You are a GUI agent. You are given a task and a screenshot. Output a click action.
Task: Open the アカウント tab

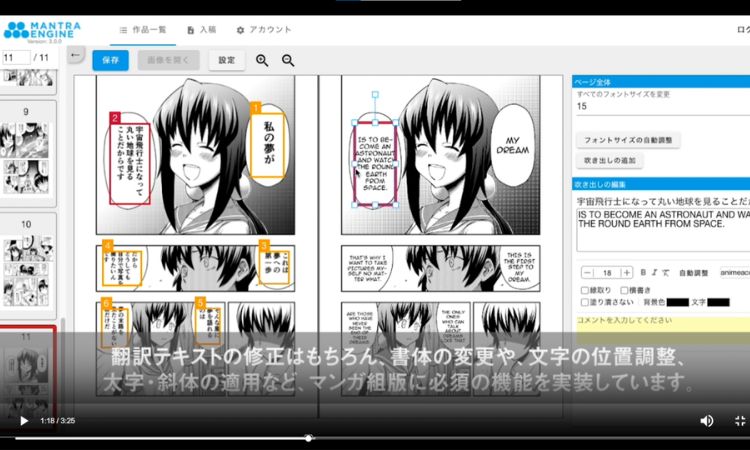coord(264,30)
